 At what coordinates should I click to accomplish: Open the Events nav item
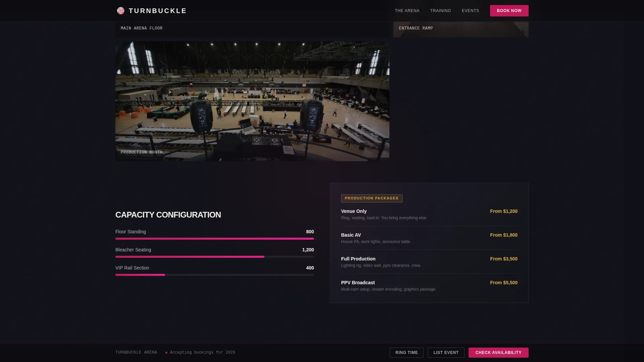click(x=470, y=11)
